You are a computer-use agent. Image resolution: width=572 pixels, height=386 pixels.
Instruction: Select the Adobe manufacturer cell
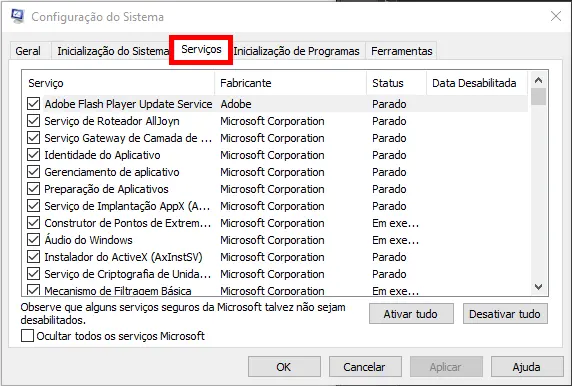point(236,104)
